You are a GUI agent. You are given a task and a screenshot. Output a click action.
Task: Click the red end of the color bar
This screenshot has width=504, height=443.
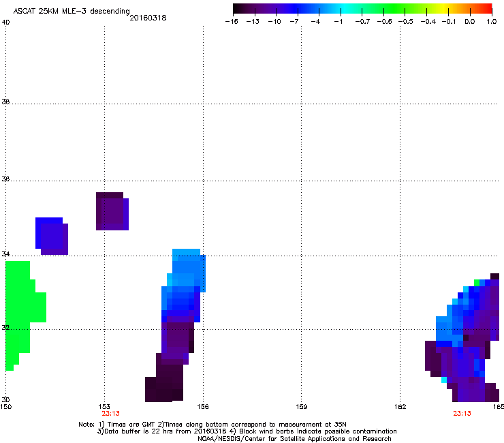(x=487, y=9)
